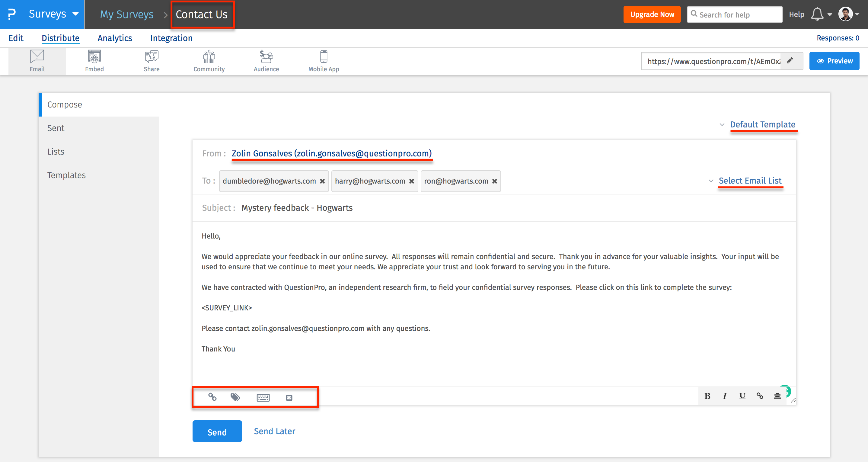Choose the Community distribution channel
The height and width of the screenshot is (462, 868).
[209, 61]
